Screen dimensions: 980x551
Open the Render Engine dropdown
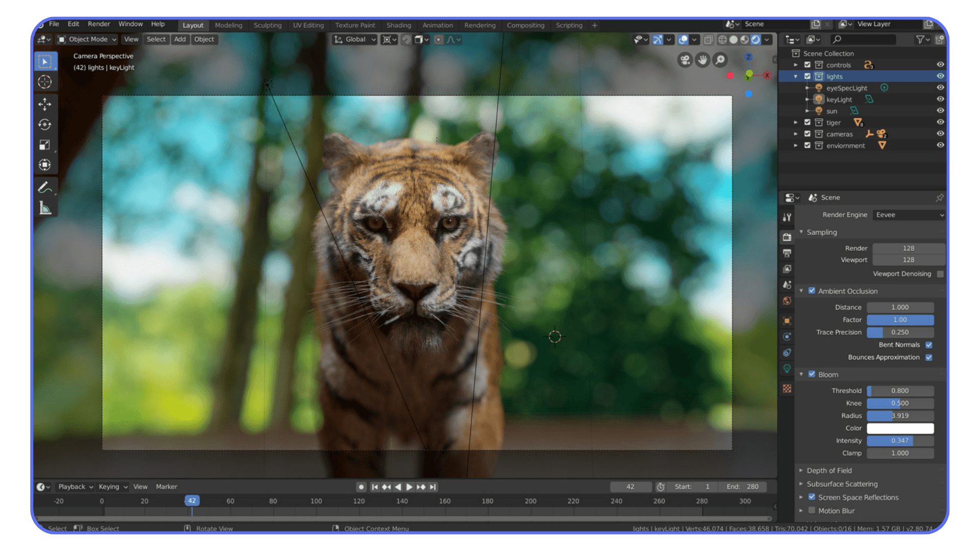click(x=909, y=215)
